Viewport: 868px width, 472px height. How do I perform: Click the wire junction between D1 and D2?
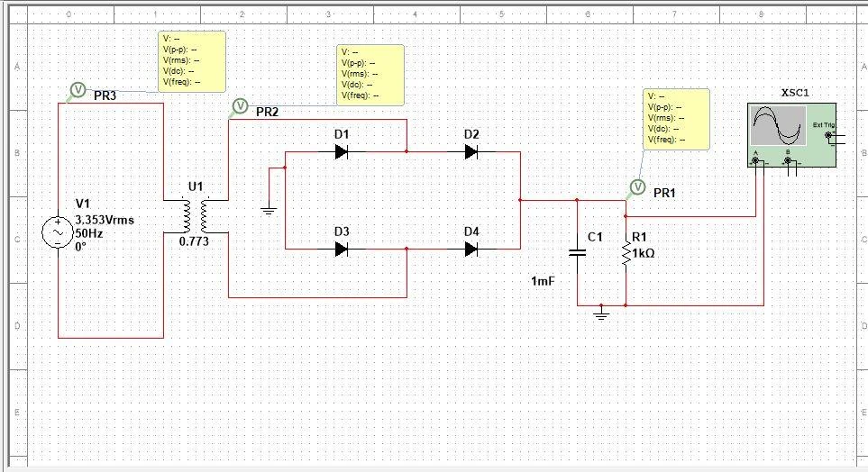[x=407, y=151]
